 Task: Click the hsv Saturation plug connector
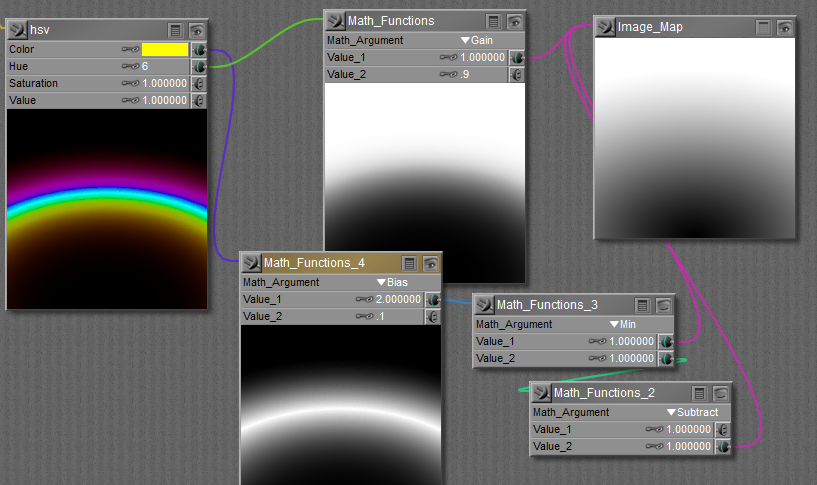(x=199, y=83)
